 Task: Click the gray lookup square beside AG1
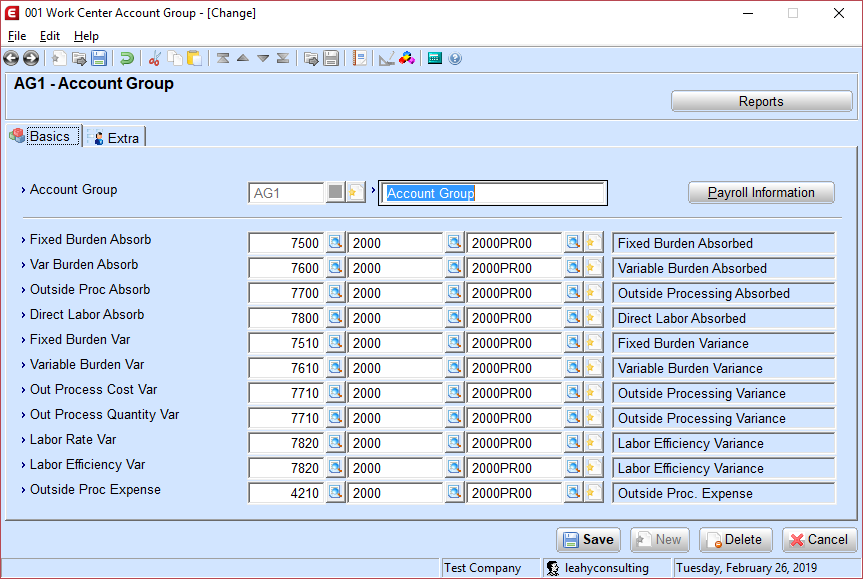point(335,192)
